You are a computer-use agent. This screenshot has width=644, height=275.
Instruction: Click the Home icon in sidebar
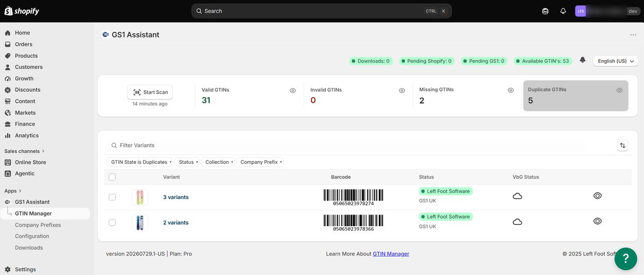click(8, 33)
